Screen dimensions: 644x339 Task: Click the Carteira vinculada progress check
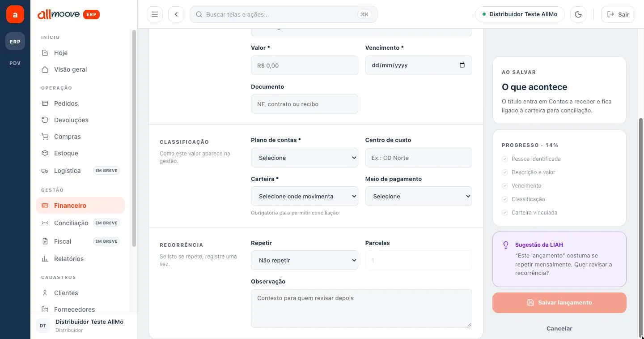(505, 213)
